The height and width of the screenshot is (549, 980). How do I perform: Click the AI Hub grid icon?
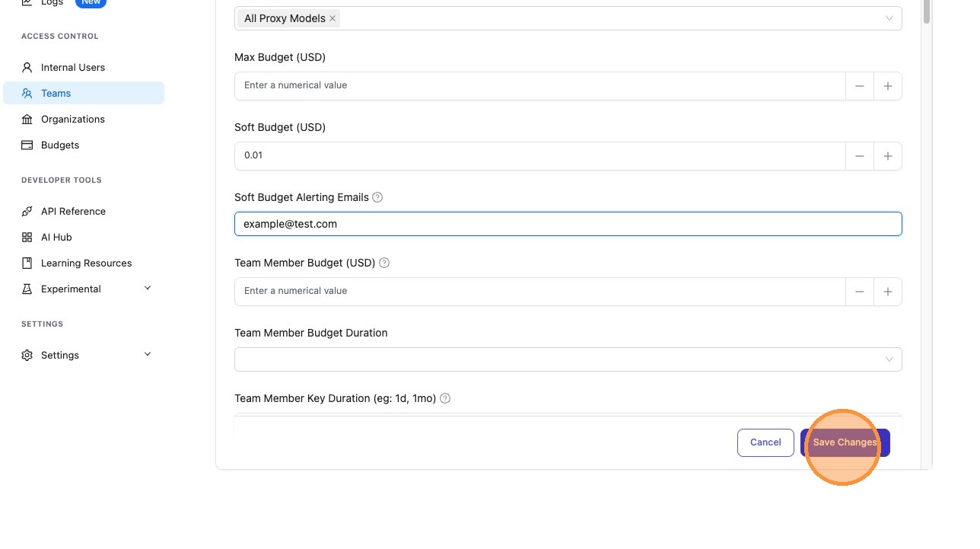pos(27,238)
